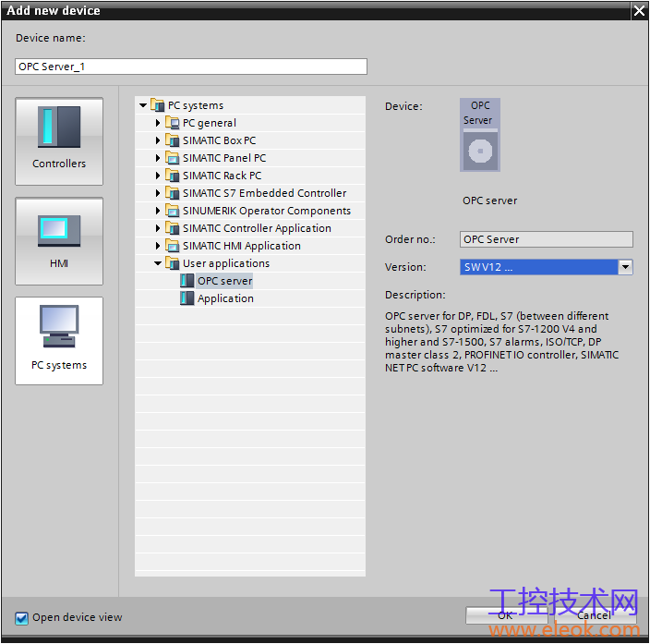The width and height of the screenshot is (650, 644).
Task: Select the PC general tree label
Action: [210, 123]
